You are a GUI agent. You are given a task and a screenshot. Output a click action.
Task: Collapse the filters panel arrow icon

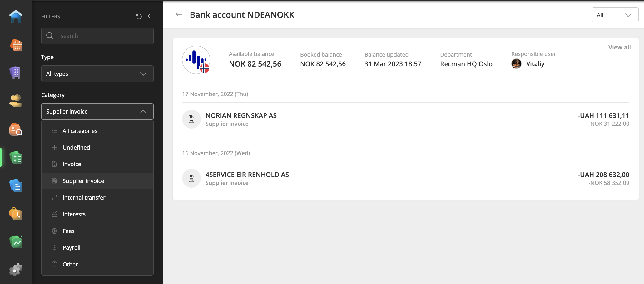pos(151,16)
